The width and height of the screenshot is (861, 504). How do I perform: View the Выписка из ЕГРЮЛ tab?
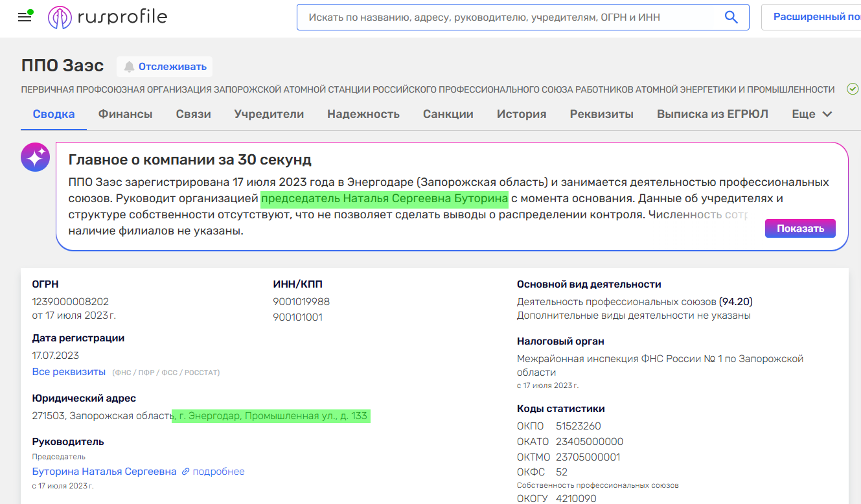712,113
